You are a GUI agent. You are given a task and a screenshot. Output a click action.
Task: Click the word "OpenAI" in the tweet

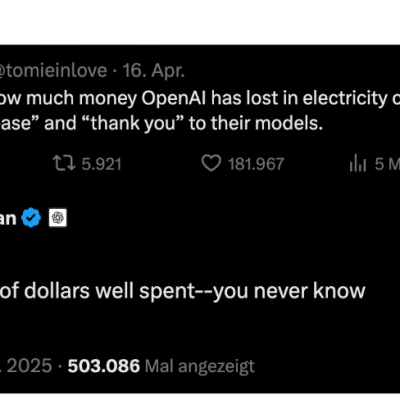coord(173,98)
